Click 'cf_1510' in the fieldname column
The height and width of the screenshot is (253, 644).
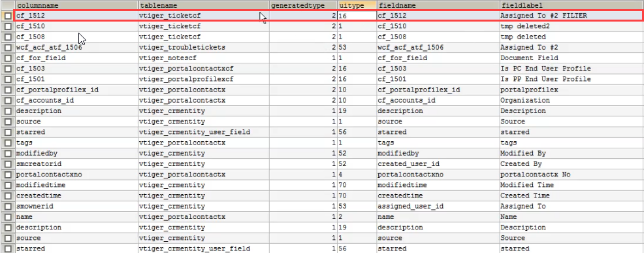click(x=438, y=26)
